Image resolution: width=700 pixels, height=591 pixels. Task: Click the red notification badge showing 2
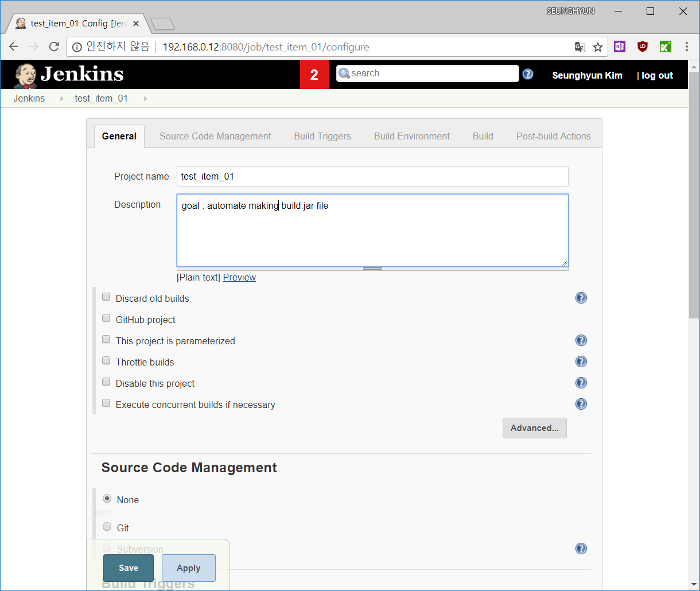click(x=314, y=75)
